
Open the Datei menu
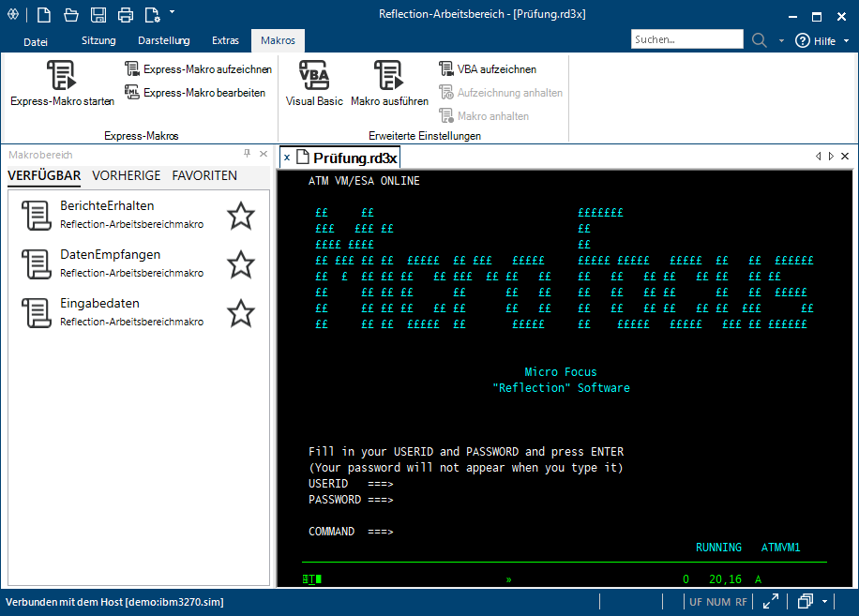36,41
